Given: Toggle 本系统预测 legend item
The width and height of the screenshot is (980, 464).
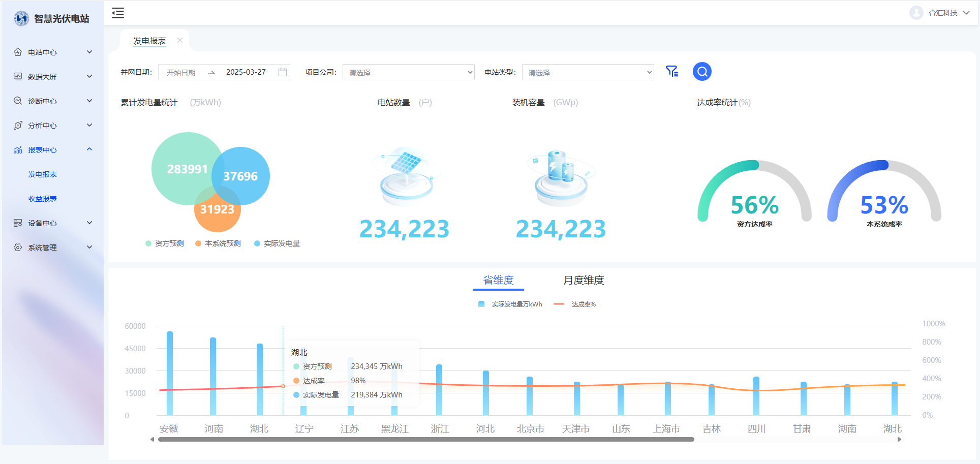Looking at the screenshot, I should tap(218, 243).
